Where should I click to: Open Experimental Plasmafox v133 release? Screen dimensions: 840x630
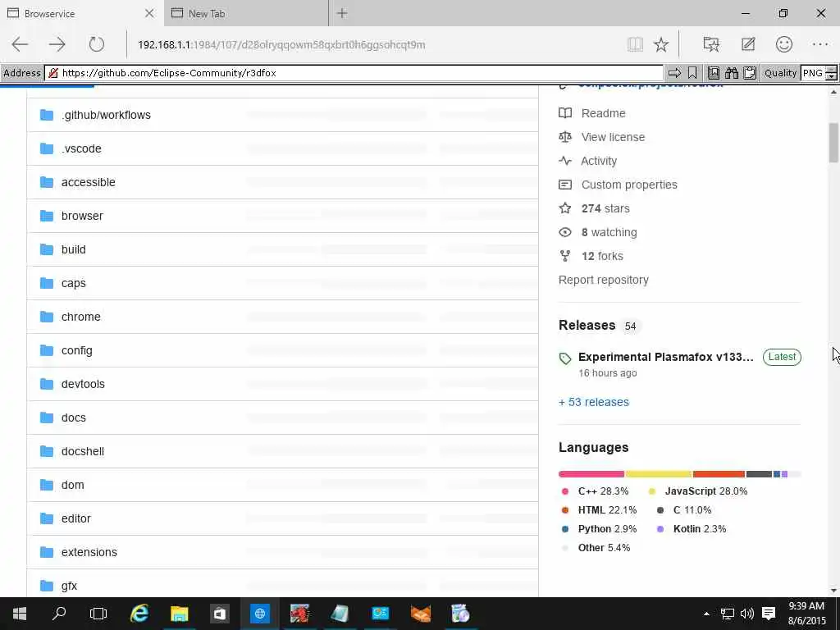click(x=666, y=357)
